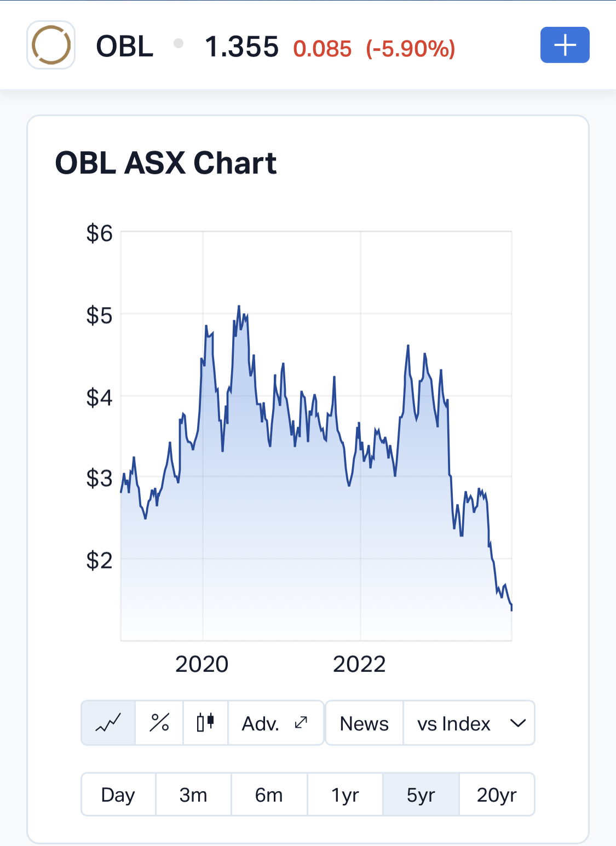
Task: Click the OBL company logo icon
Action: tap(51, 45)
